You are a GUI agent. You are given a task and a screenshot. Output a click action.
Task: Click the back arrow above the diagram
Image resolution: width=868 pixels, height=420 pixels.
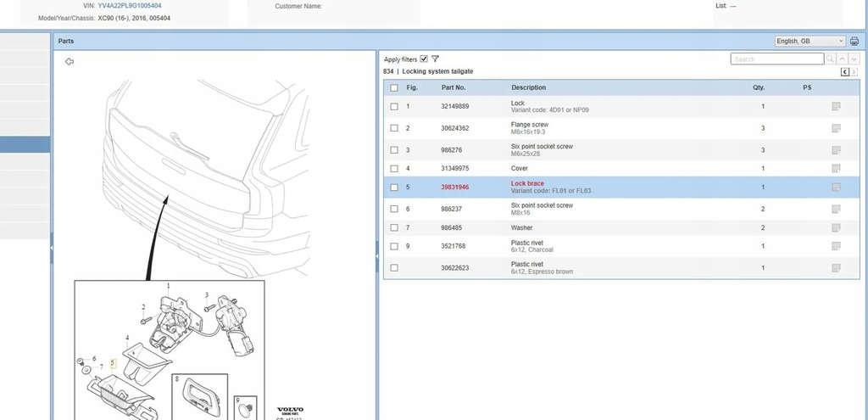(x=70, y=61)
